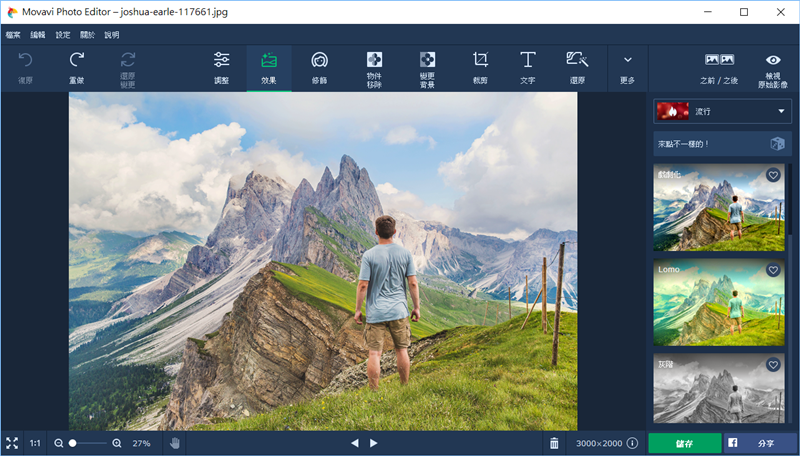Apply the Lomo effect thumbnail
The height and width of the screenshot is (456, 800).
[x=719, y=302]
